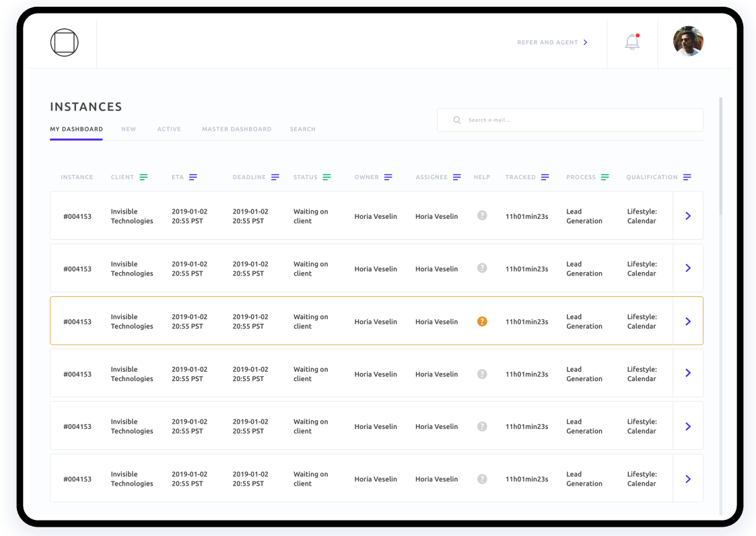Click the orange help indicator on the highlighted row
Viewport: 756px width, 536px height.
coord(482,321)
